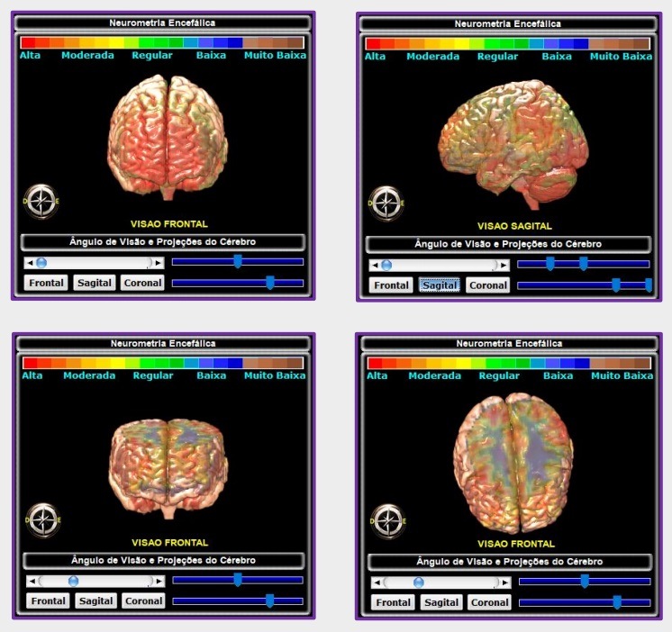Choose Coronal button in the sagittal view panel

tap(487, 285)
